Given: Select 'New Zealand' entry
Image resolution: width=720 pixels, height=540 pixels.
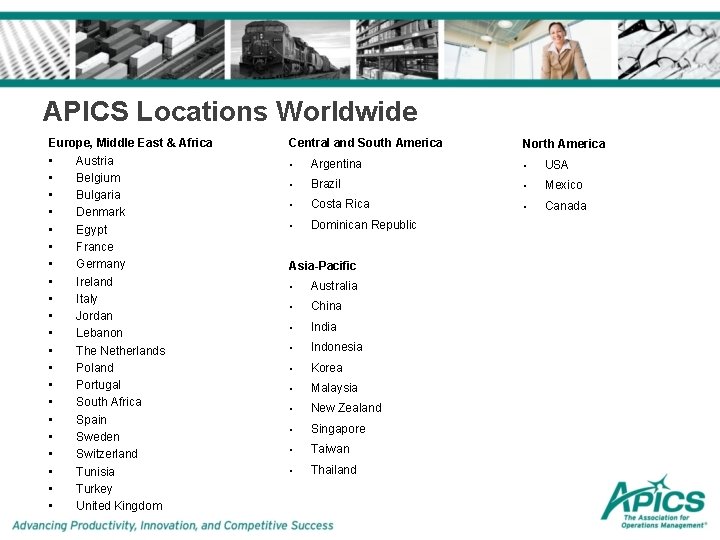Looking at the screenshot, I should (x=346, y=408).
